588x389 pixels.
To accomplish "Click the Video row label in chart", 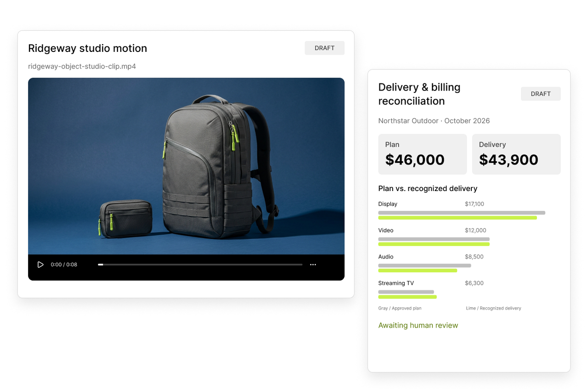I will click(386, 230).
